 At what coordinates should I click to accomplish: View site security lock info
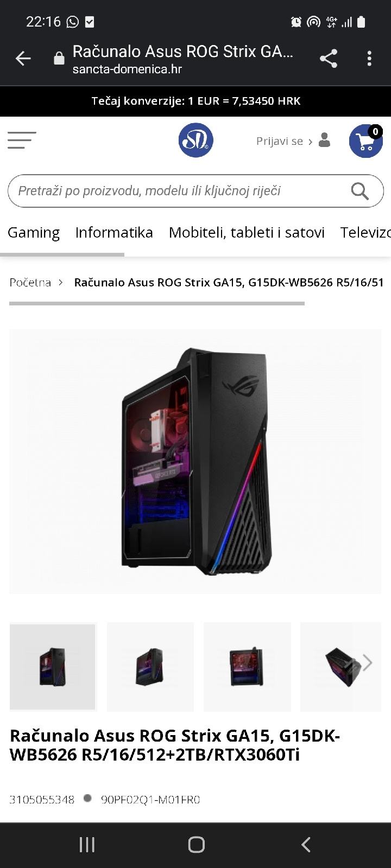pyautogui.click(x=59, y=59)
